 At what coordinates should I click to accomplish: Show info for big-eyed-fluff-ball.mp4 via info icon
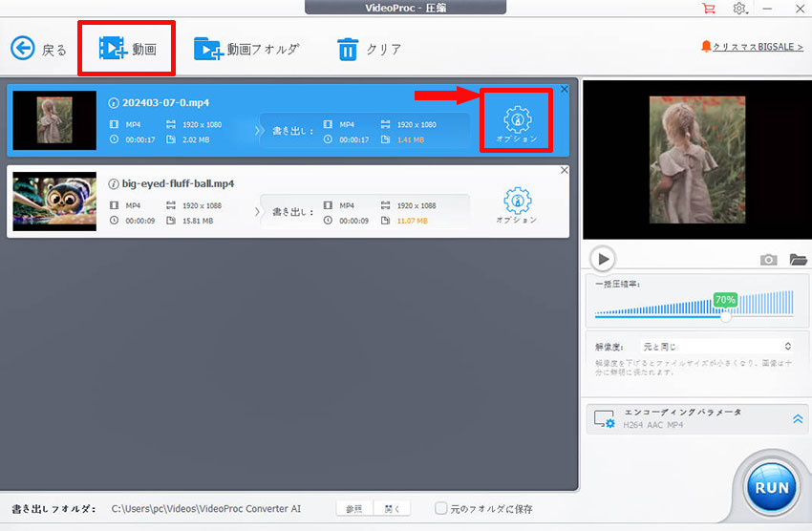(x=114, y=183)
